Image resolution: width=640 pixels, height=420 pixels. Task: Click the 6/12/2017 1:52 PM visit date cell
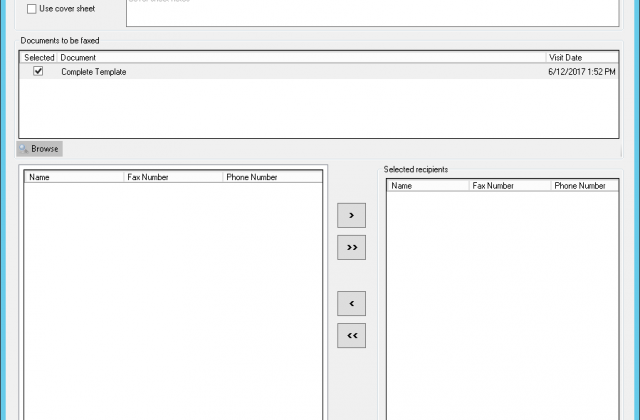(580, 72)
